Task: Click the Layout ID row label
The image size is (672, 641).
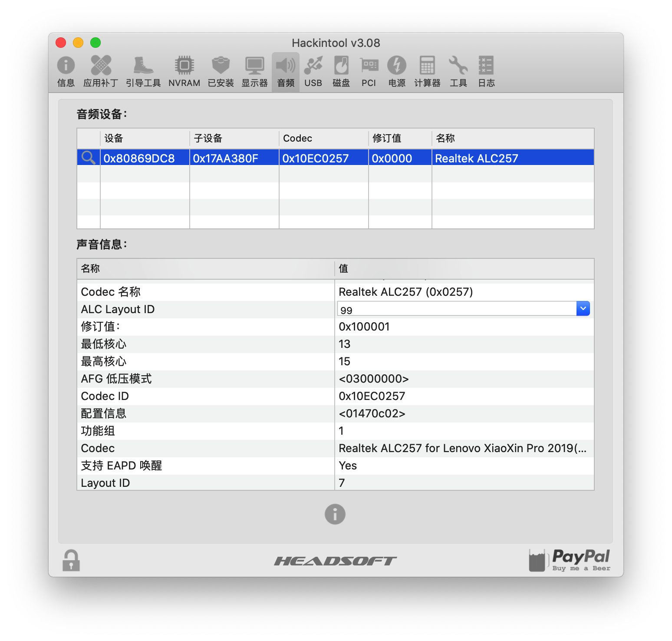Action: (105, 483)
